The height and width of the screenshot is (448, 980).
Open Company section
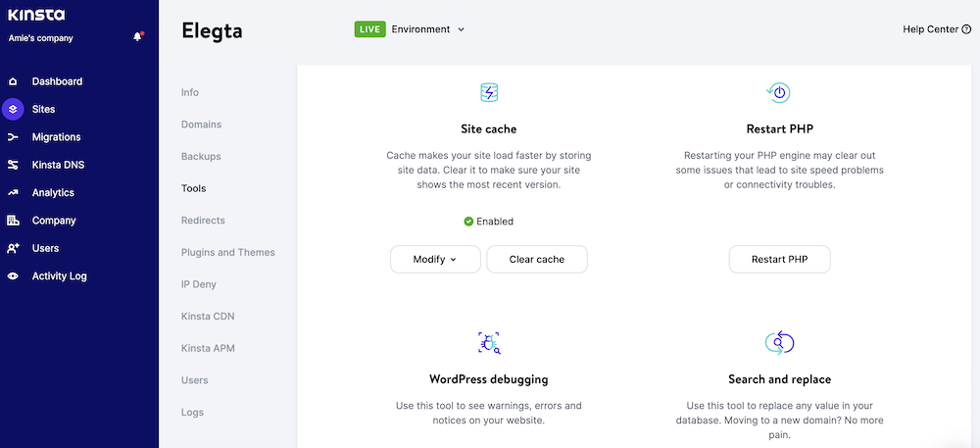pyautogui.click(x=54, y=221)
